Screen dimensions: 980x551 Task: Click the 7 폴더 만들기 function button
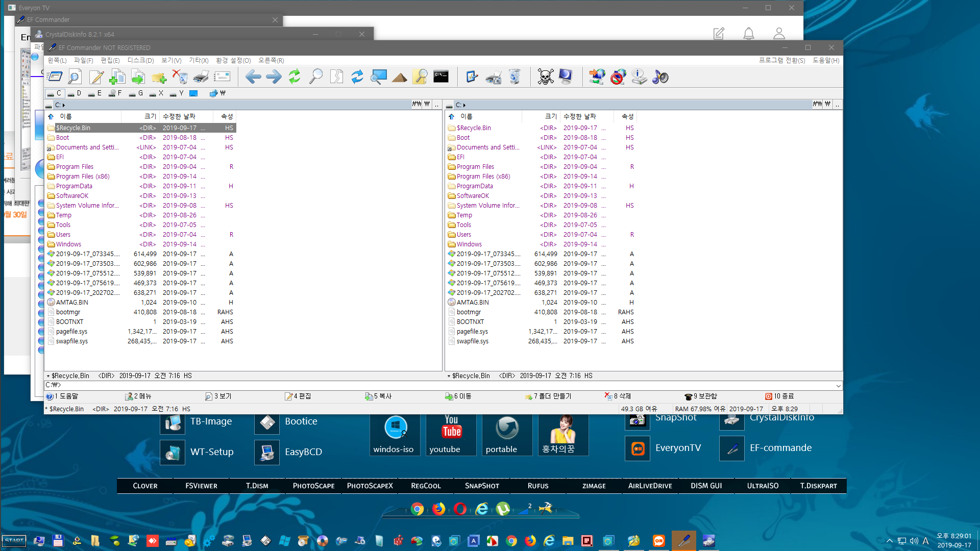point(548,396)
